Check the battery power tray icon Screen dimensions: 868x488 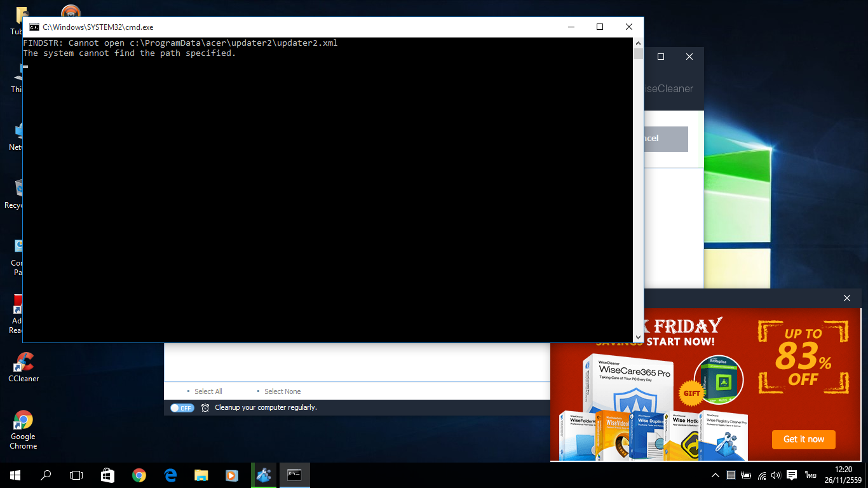click(746, 475)
